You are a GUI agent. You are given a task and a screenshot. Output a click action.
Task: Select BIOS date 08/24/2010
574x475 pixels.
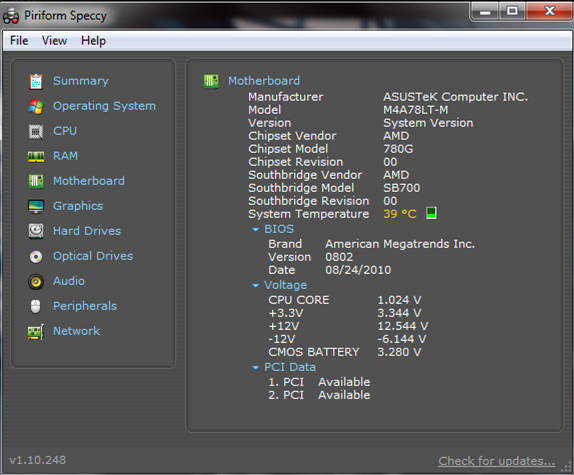(358, 270)
